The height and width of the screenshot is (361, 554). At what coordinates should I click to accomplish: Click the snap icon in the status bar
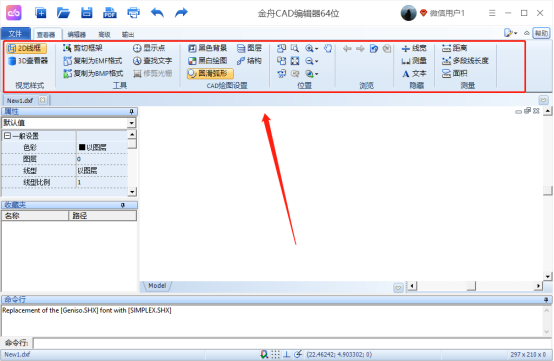pyautogui.click(x=264, y=354)
